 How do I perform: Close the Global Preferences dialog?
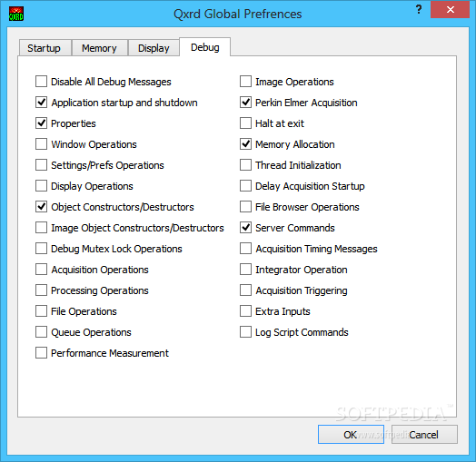(450, 10)
